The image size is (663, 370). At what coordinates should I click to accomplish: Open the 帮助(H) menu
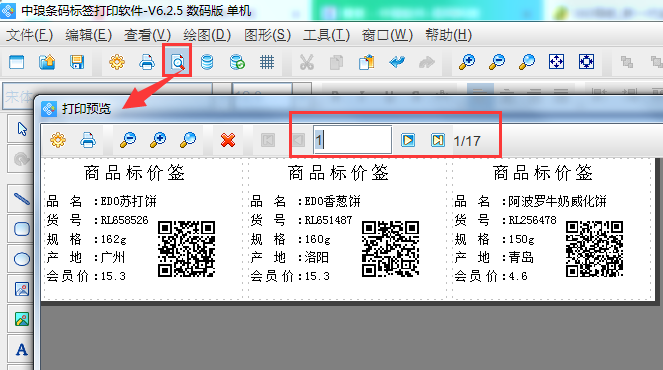[x=448, y=35]
